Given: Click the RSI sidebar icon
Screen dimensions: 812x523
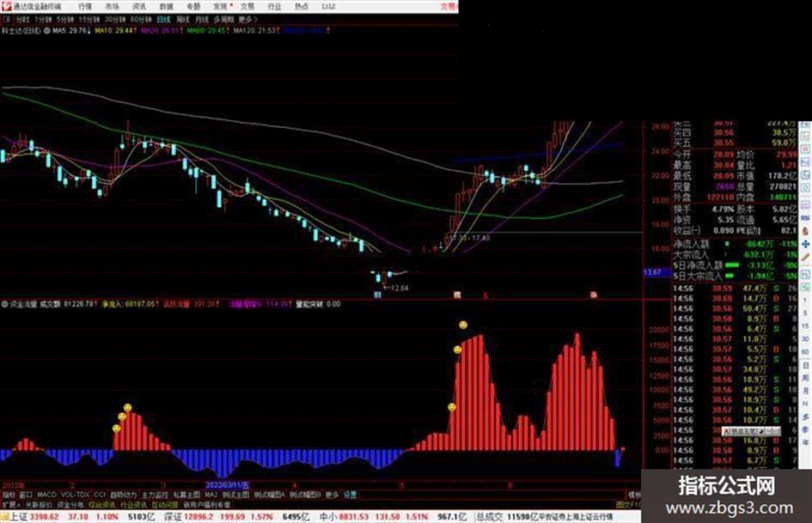Looking at the screenshot, I should point(805,218).
